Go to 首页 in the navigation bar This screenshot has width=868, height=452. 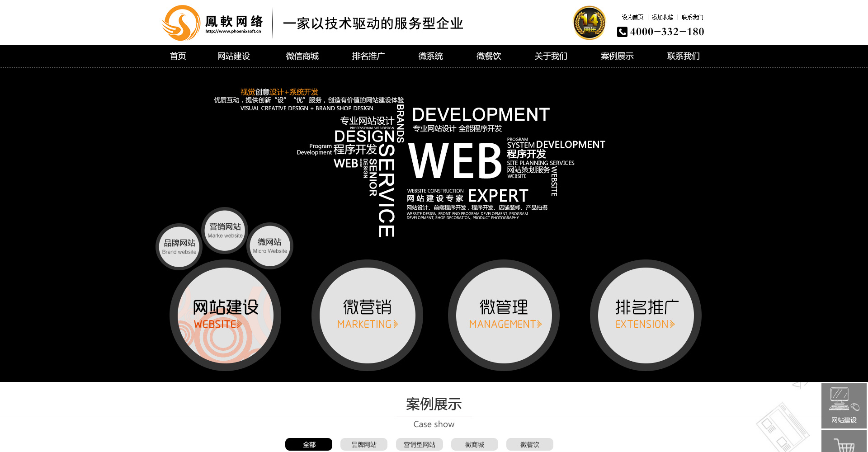(x=178, y=56)
